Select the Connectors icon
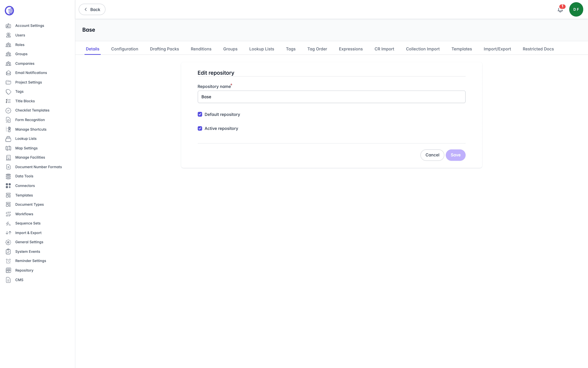The height and width of the screenshot is (368, 588). 8,186
